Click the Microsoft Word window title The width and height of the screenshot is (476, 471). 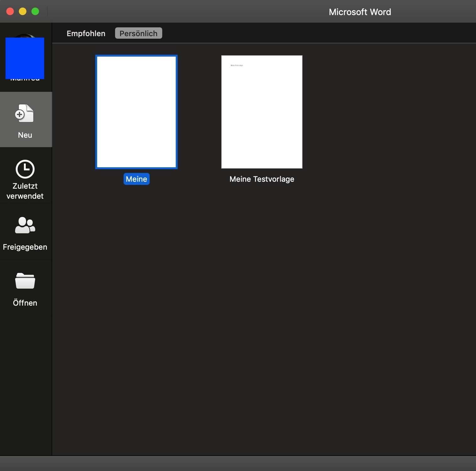pyautogui.click(x=360, y=12)
